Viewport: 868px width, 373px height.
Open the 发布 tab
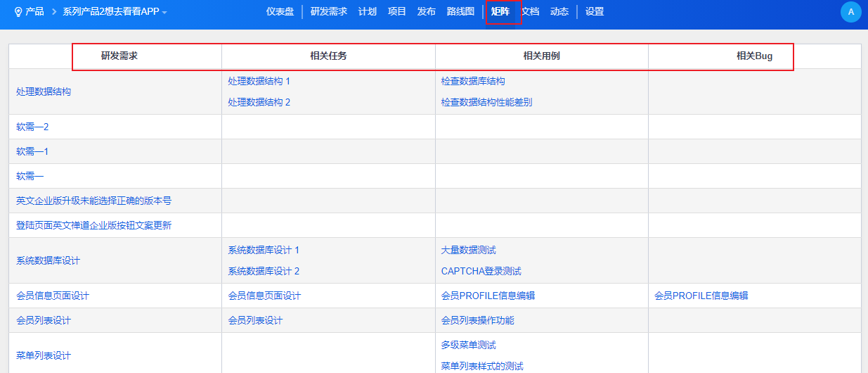coord(427,12)
